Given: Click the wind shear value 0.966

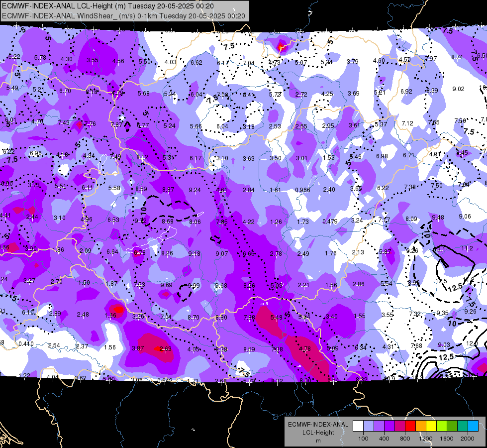Looking at the screenshot, I should pos(302,190).
